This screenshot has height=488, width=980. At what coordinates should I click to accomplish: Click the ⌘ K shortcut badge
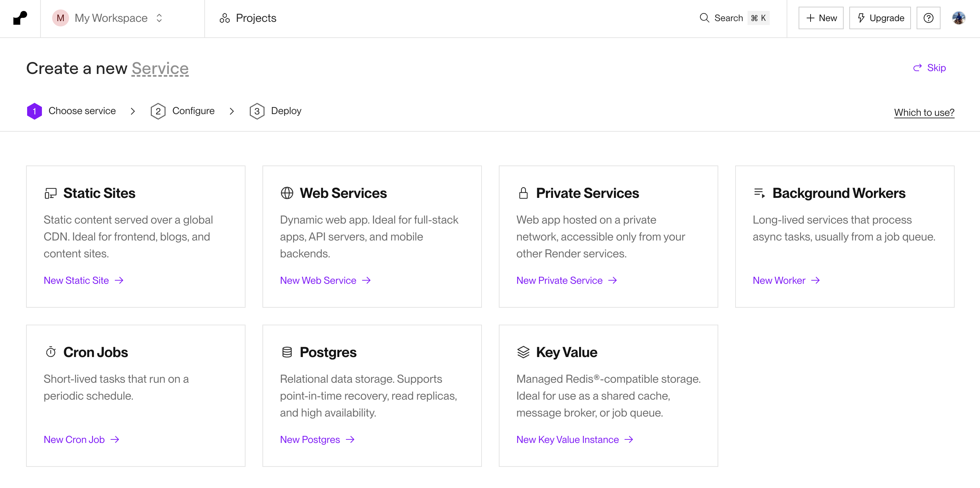(758, 18)
